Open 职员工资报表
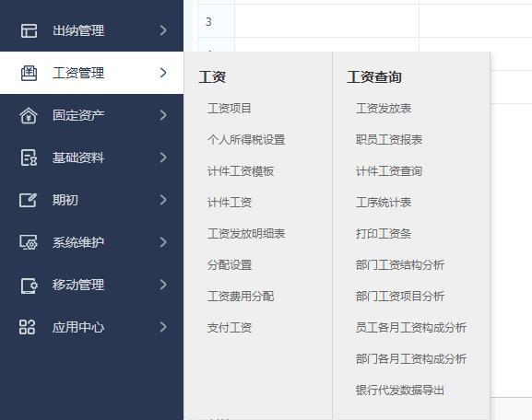This screenshot has height=420, width=532. point(389,140)
